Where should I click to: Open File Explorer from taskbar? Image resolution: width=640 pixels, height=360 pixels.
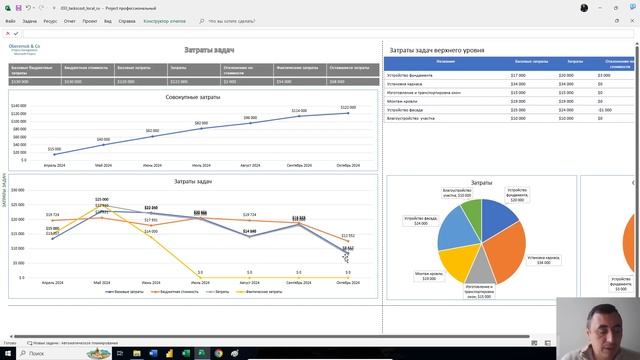pyautogui.click(x=137, y=353)
